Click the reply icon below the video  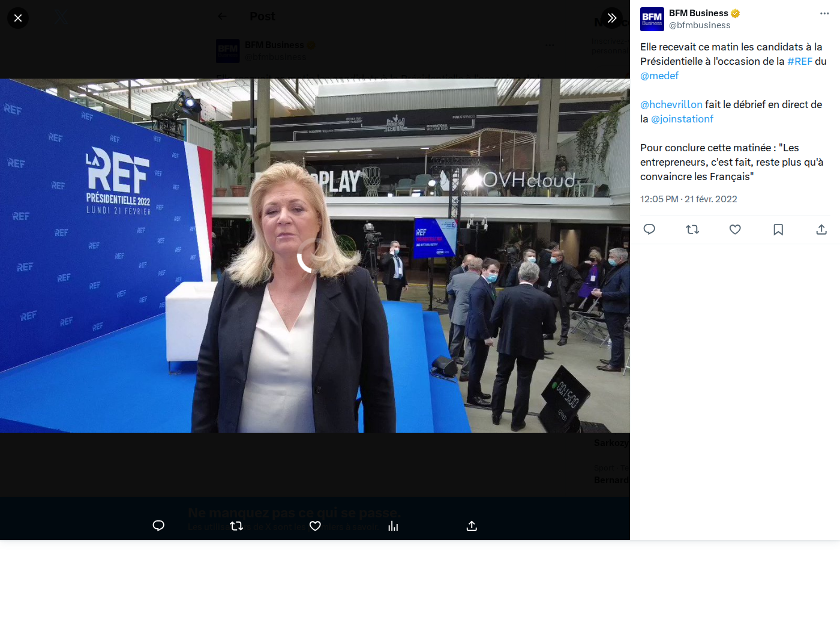pyautogui.click(x=158, y=526)
